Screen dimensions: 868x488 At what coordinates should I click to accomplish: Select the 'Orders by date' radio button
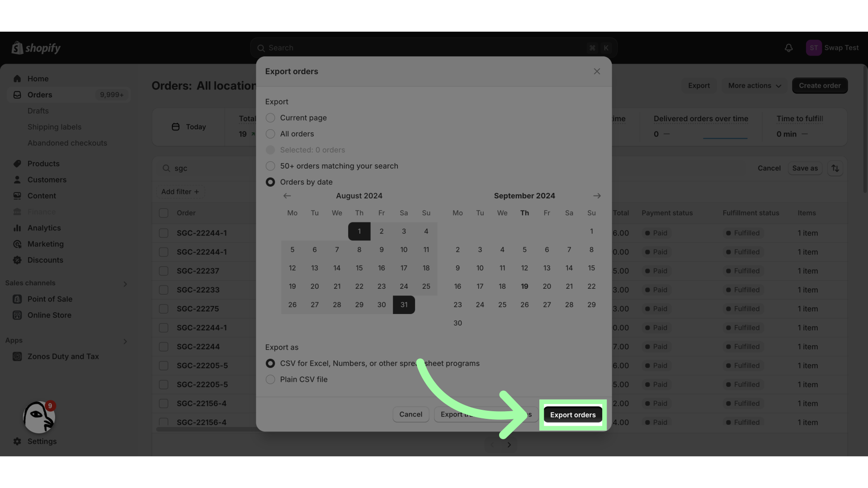click(x=270, y=182)
